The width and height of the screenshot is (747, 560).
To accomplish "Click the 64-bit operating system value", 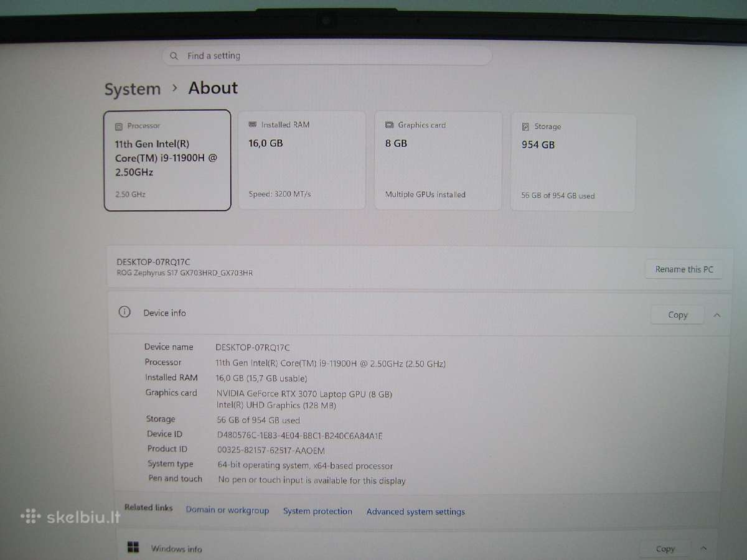I will (305, 465).
